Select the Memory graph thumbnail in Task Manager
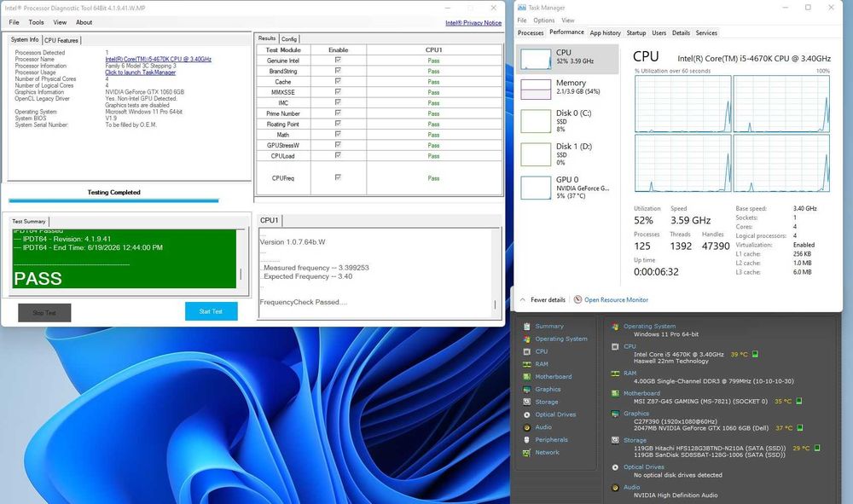 coord(536,90)
